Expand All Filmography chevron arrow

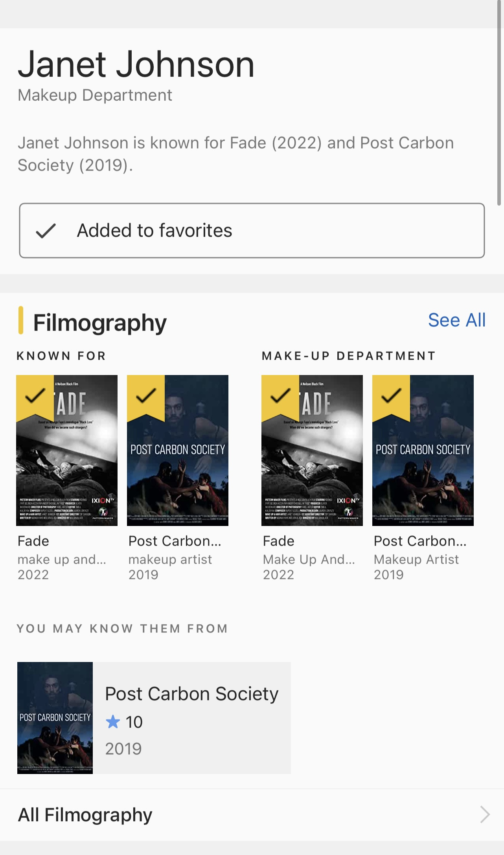(x=485, y=815)
